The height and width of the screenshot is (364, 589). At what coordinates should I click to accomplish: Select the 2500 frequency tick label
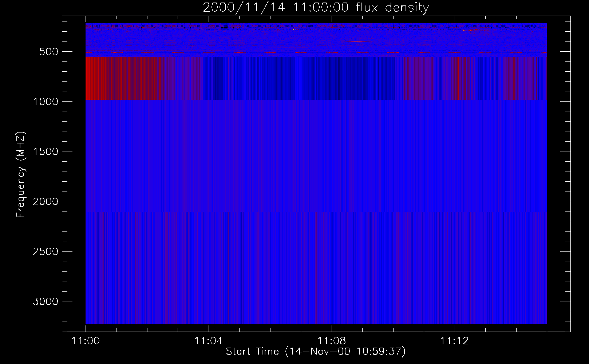[46, 252]
